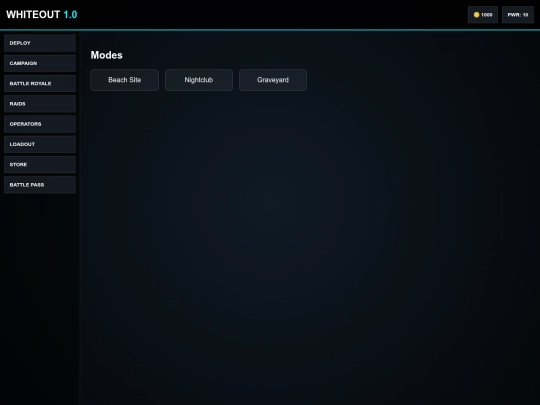This screenshot has width=540, height=405.
Task: Click the WHITEOUT 1.0 title logo
Action: (x=42, y=14)
